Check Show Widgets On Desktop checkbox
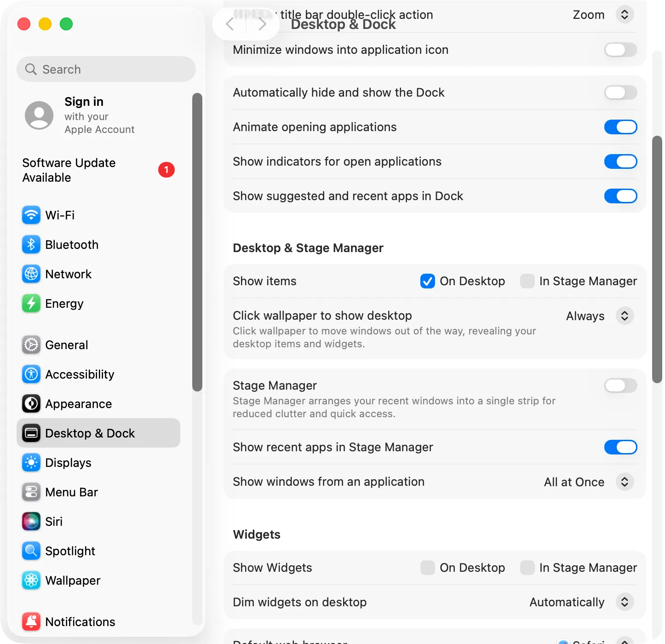The height and width of the screenshot is (644, 665). point(428,568)
